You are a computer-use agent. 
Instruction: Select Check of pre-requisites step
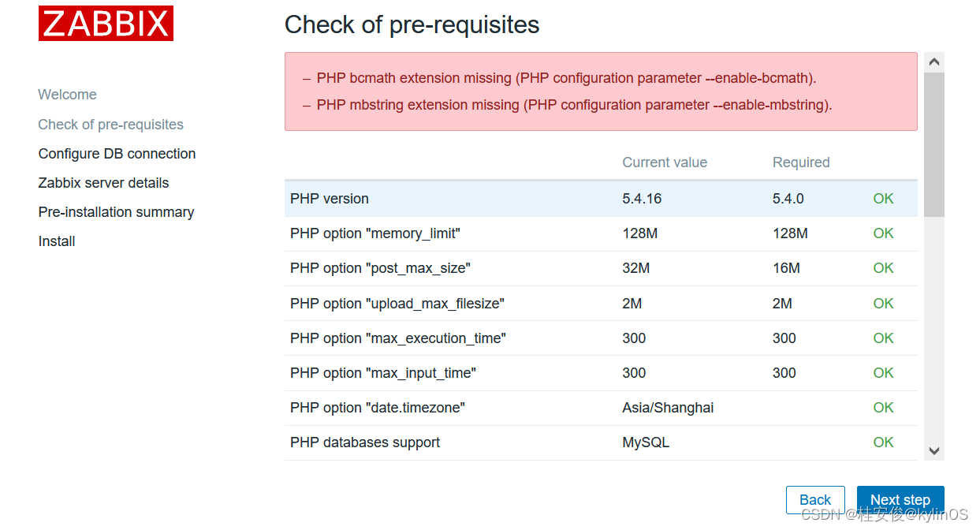pyautogui.click(x=111, y=125)
